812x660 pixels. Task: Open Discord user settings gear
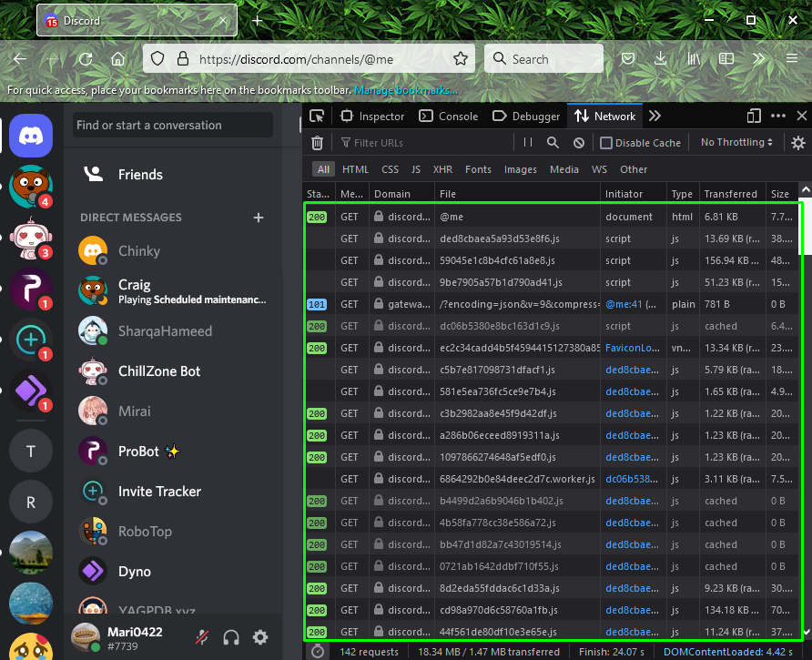point(260,637)
